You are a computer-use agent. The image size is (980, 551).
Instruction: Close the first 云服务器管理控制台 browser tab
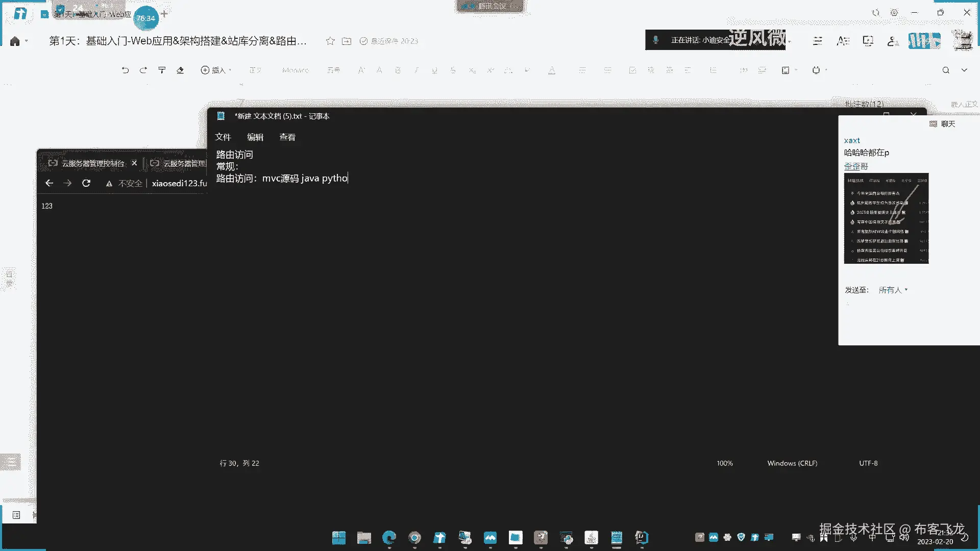point(134,163)
